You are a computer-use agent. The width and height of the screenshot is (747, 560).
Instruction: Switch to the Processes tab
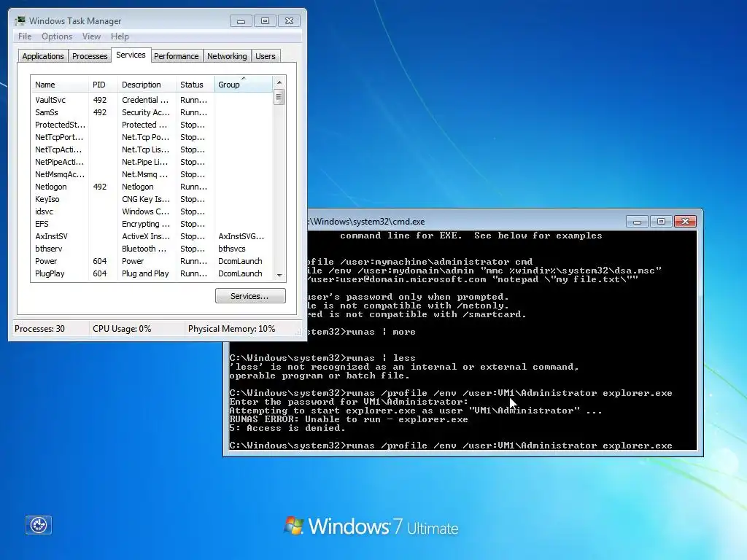[90, 56]
